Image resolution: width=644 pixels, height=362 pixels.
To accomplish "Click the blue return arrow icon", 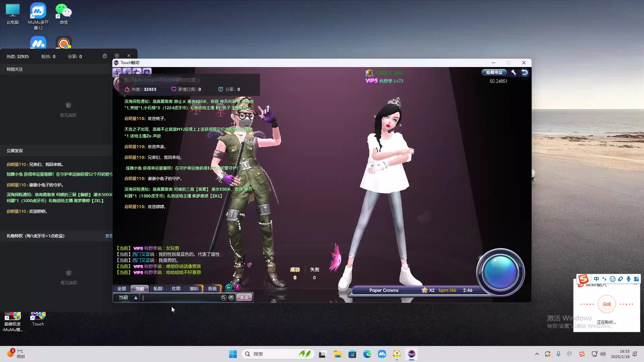I will pyautogui.click(x=525, y=72).
